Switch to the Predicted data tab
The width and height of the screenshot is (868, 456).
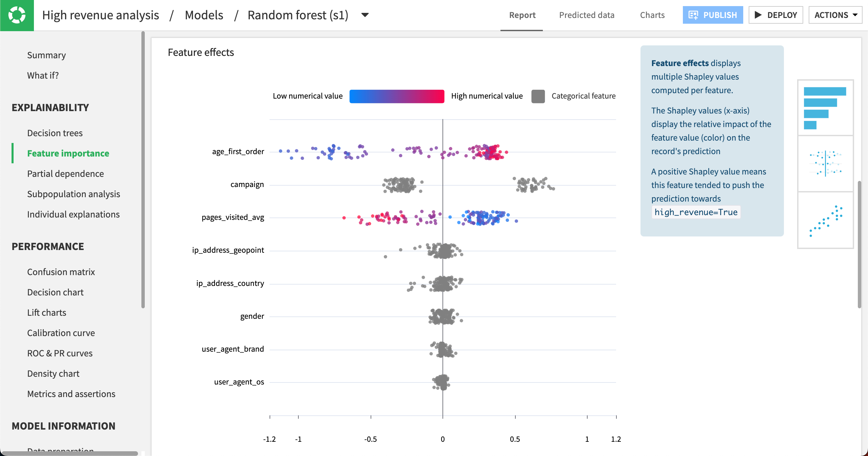[x=587, y=15]
